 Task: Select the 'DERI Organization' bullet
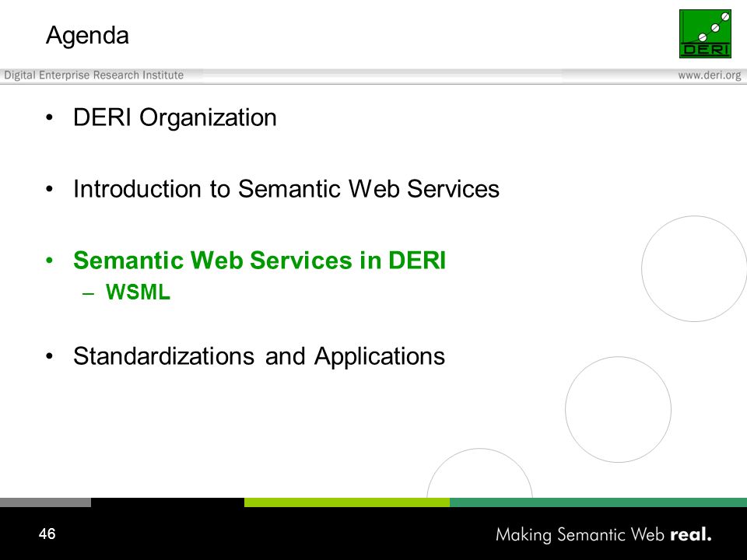point(174,117)
